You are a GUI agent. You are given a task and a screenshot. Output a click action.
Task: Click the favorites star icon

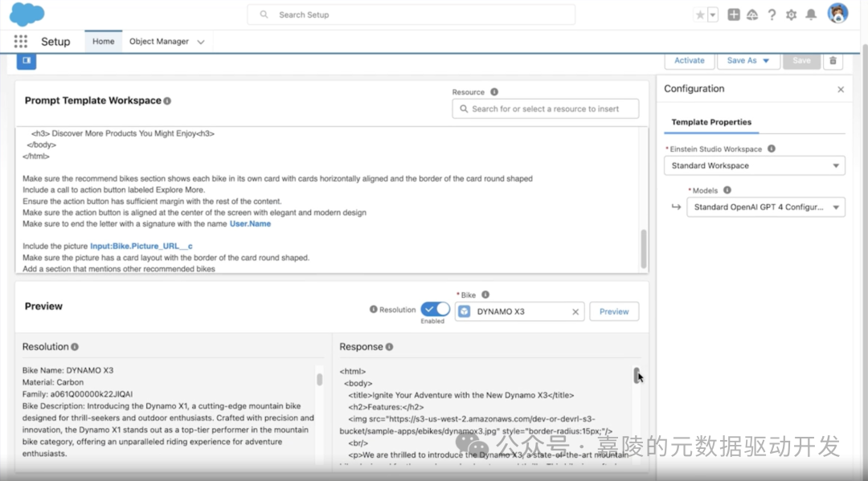click(x=700, y=15)
